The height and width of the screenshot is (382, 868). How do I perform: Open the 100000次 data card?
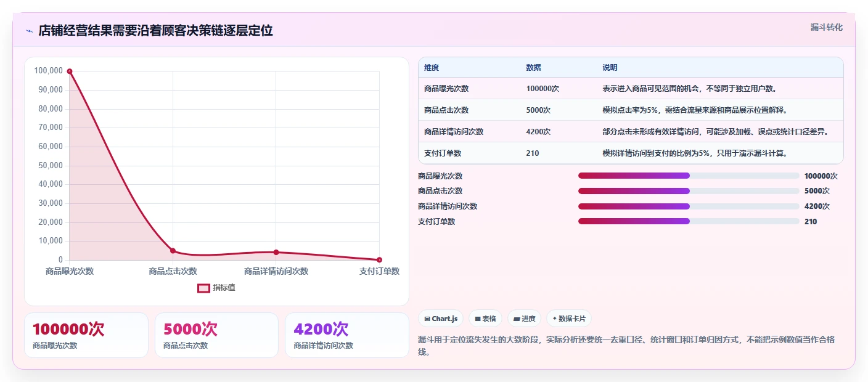click(86, 335)
